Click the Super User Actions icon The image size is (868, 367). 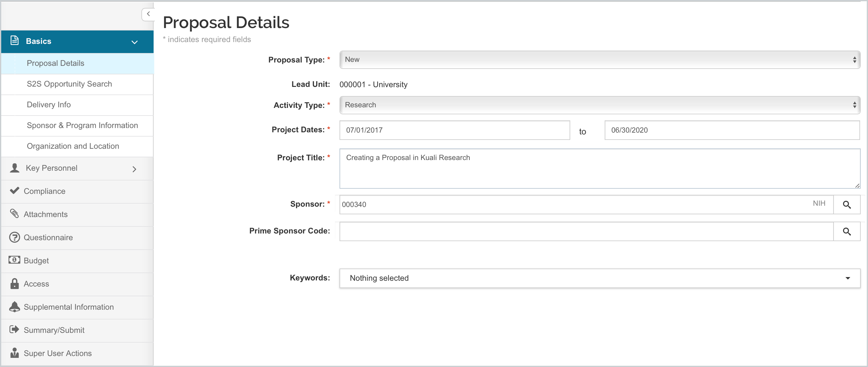tap(15, 353)
